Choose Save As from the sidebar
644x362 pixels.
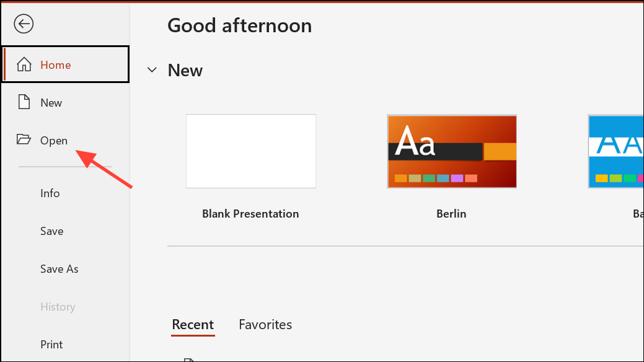click(x=59, y=269)
